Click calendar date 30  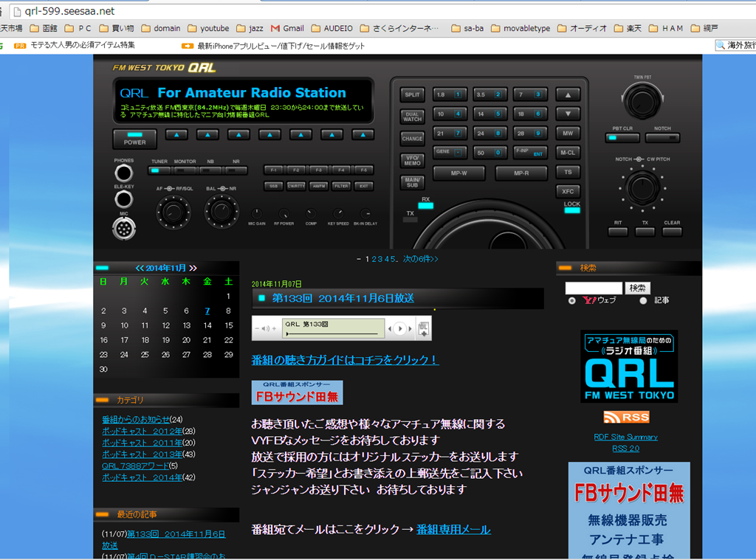click(103, 370)
